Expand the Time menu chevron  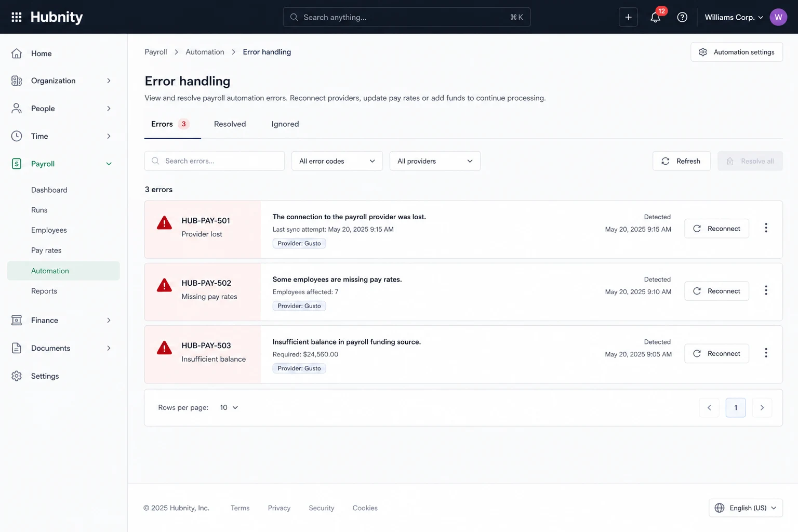[109, 136]
